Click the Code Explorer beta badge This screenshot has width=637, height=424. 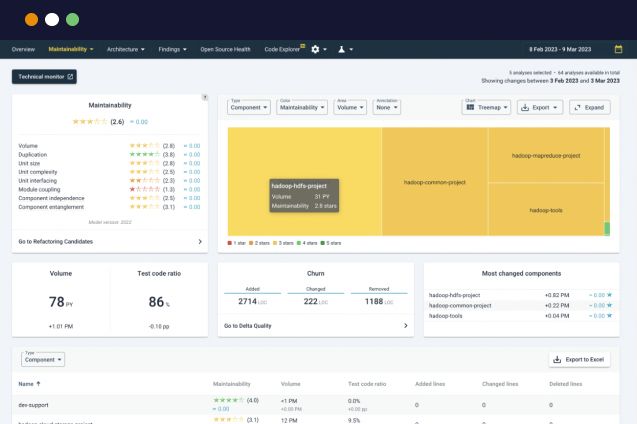(303, 46)
